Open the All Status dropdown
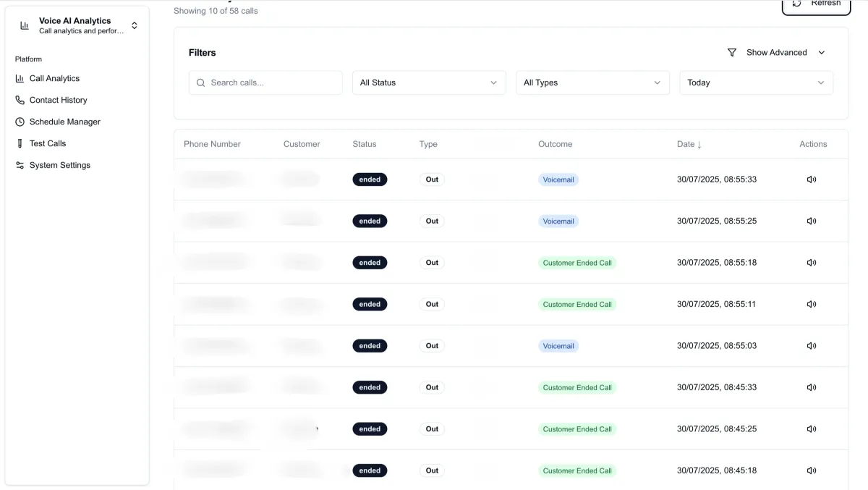 click(x=429, y=83)
